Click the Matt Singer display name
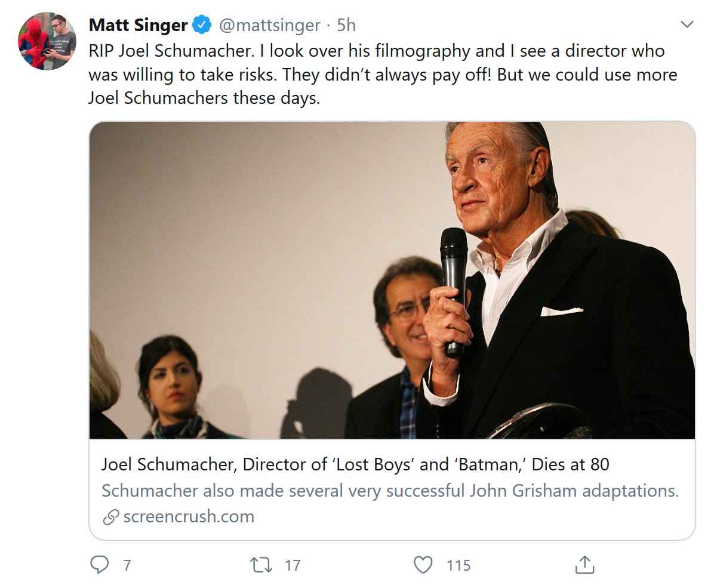This screenshot has width=714, height=588. [x=138, y=25]
